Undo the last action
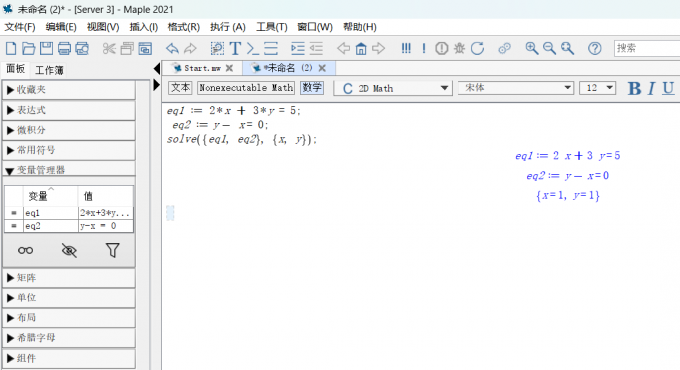 tap(172, 48)
